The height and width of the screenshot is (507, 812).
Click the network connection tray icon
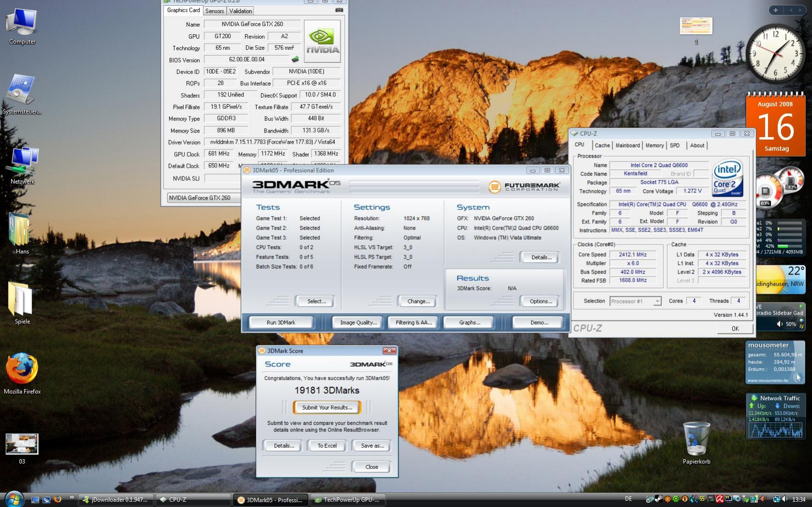tap(776, 499)
